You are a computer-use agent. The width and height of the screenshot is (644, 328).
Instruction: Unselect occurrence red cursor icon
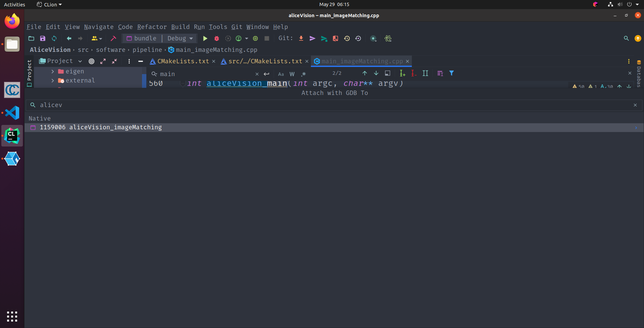pyautogui.click(x=414, y=73)
